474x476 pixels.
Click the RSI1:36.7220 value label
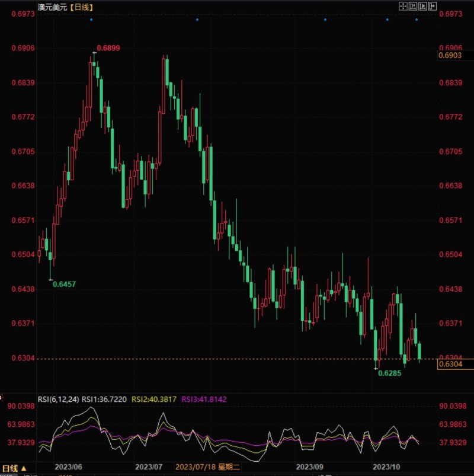[104, 399]
